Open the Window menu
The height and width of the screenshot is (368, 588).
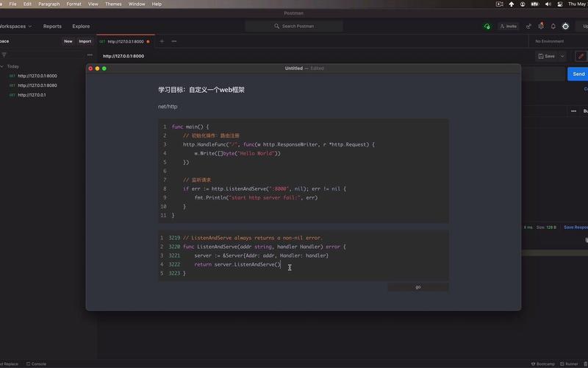pos(137,4)
